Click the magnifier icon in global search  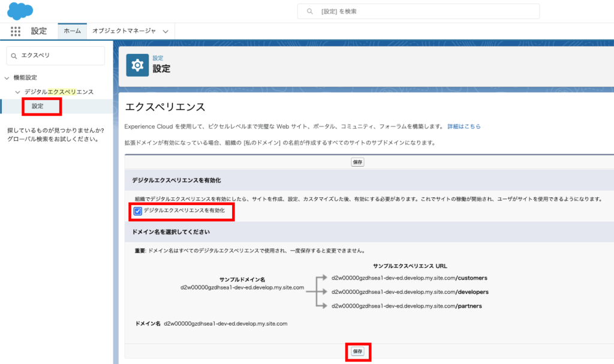[x=310, y=11]
